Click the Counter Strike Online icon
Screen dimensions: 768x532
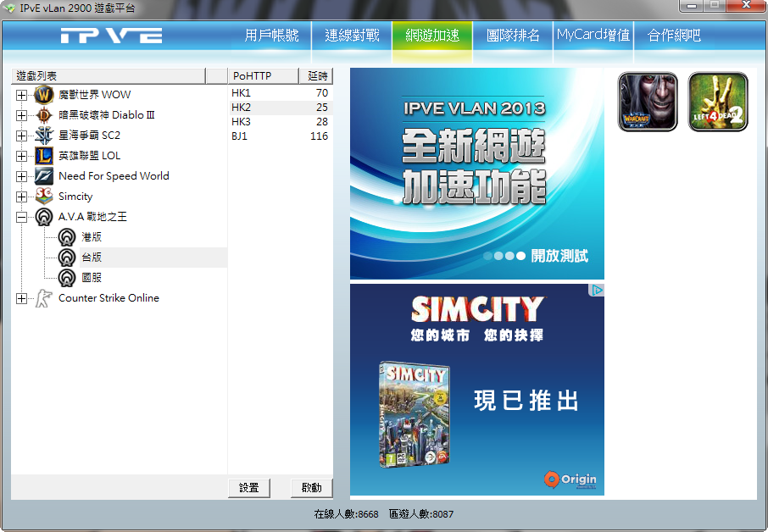click(44, 298)
